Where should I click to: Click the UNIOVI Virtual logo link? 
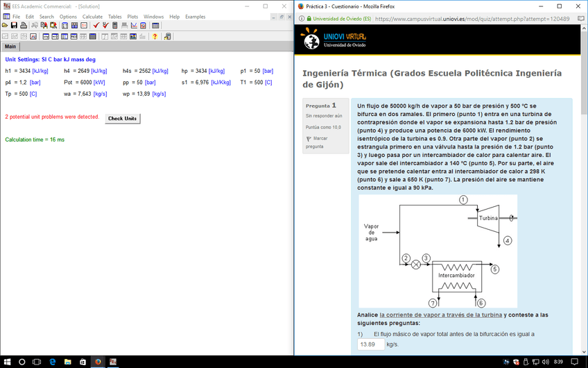(x=335, y=40)
